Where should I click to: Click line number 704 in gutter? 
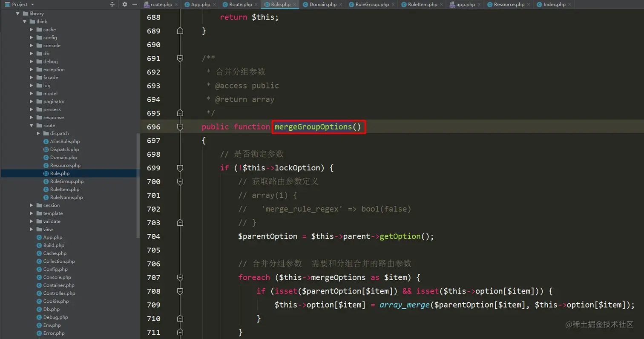pyautogui.click(x=153, y=236)
